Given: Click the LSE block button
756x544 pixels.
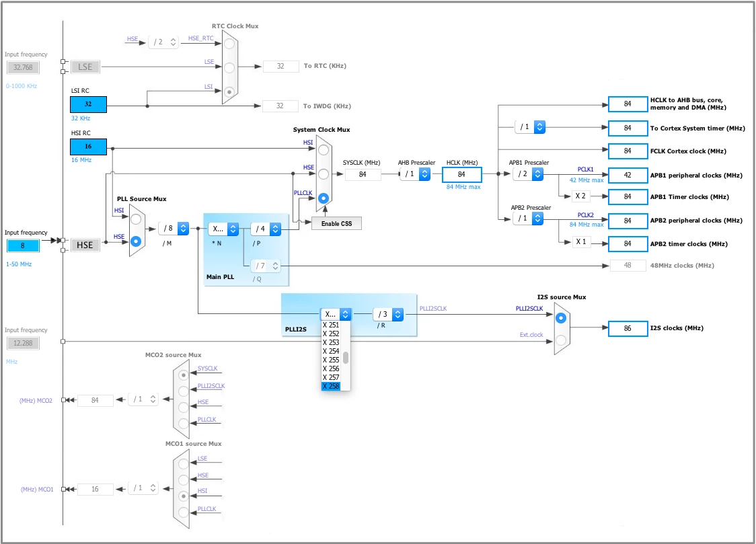Looking at the screenshot, I should click(85, 67).
